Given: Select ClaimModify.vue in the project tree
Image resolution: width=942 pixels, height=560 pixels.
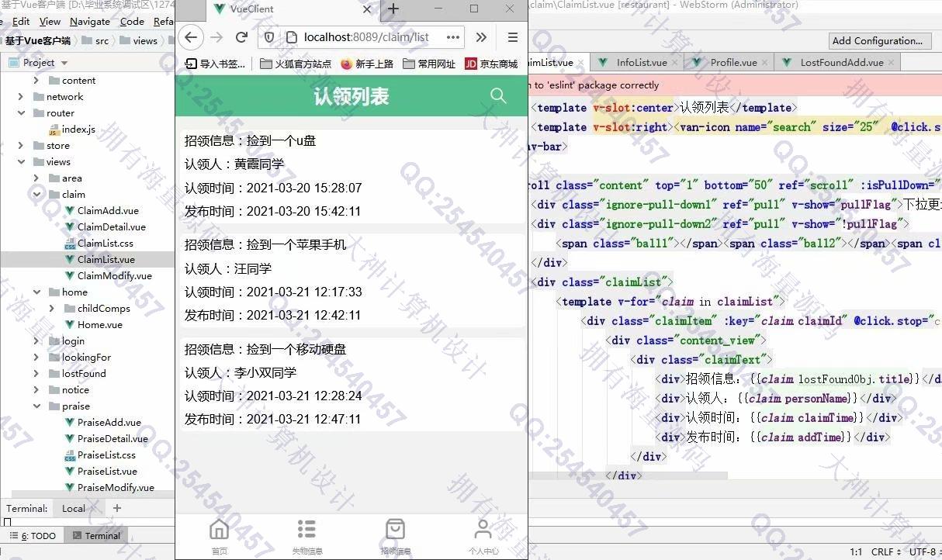Looking at the screenshot, I should coord(108,275).
